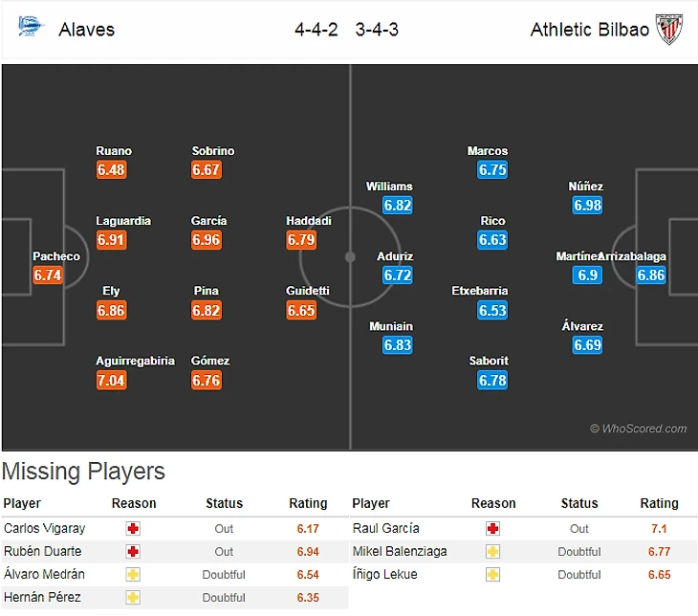
Task: Click Raul García's red injury icon
Action: 492,528
